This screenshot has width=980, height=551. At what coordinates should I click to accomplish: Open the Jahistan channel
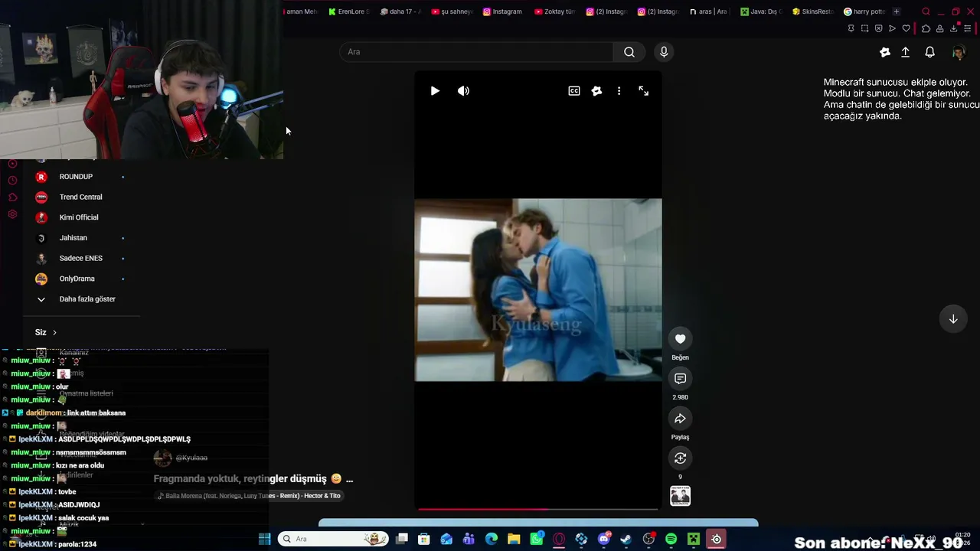point(80,238)
